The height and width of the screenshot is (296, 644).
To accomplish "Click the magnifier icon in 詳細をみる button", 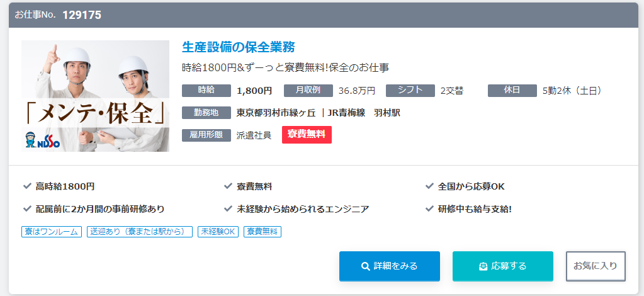I will coord(365,266).
